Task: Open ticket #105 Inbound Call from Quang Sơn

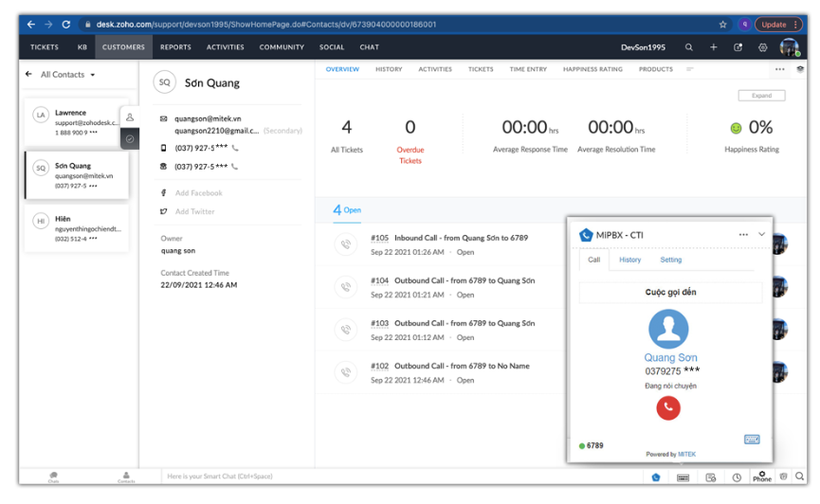Action: [448, 238]
